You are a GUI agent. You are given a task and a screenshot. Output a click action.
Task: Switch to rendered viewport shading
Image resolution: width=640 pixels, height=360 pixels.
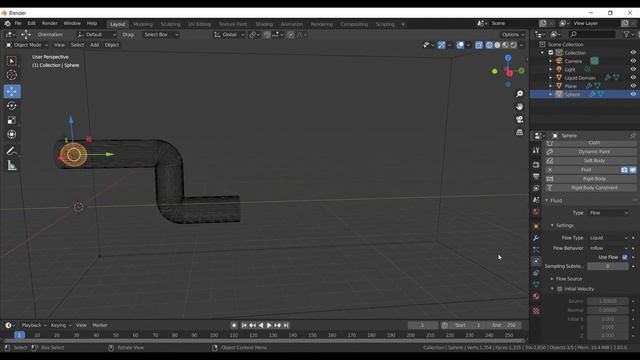click(x=513, y=45)
